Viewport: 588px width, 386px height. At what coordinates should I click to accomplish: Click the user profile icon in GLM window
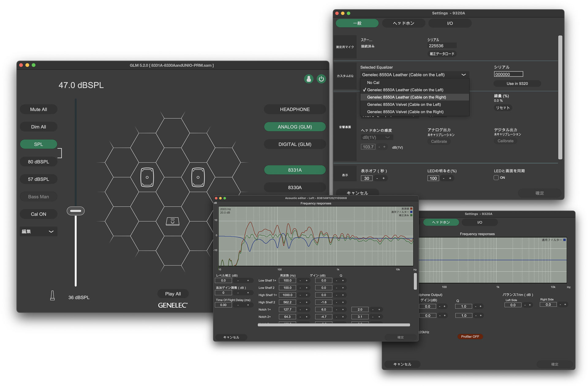(309, 79)
